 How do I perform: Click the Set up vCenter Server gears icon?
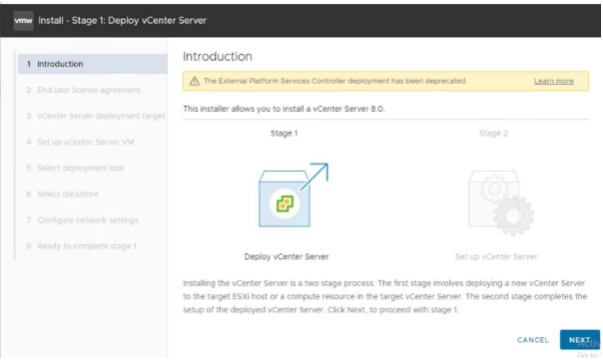coord(501,202)
